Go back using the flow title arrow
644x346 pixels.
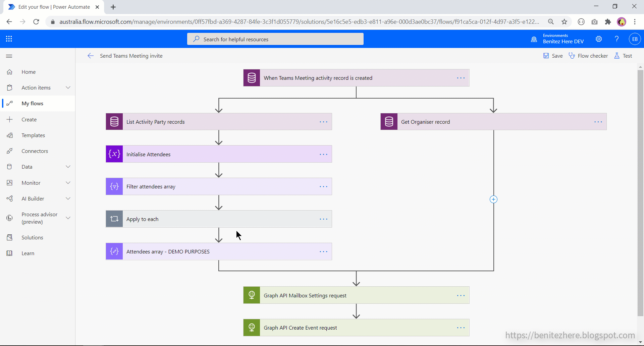click(x=91, y=56)
